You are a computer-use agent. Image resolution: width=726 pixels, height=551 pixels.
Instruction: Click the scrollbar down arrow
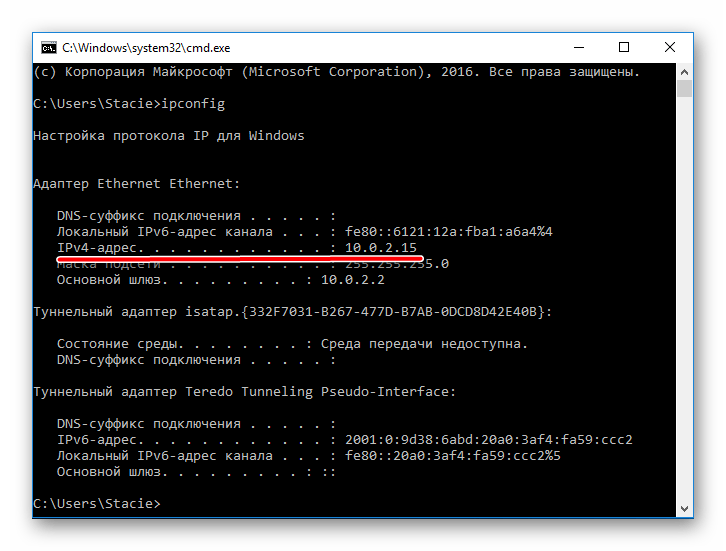click(x=684, y=509)
